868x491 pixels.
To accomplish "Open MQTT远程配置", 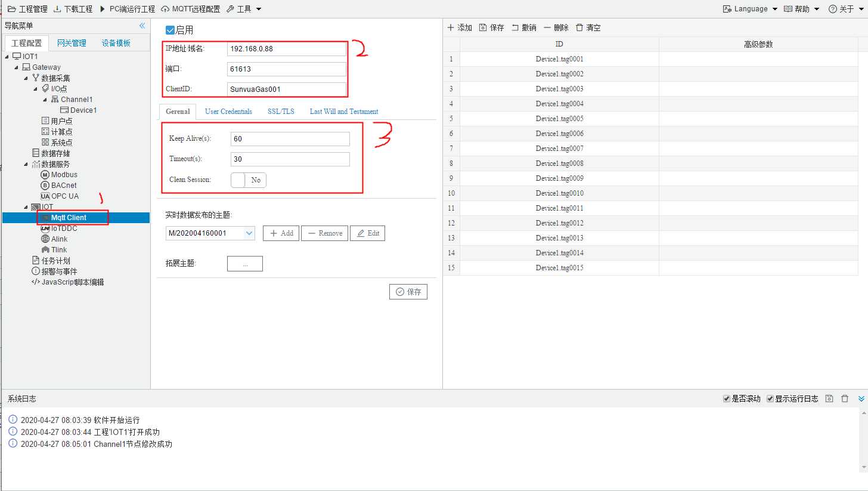I will click(x=190, y=9).
